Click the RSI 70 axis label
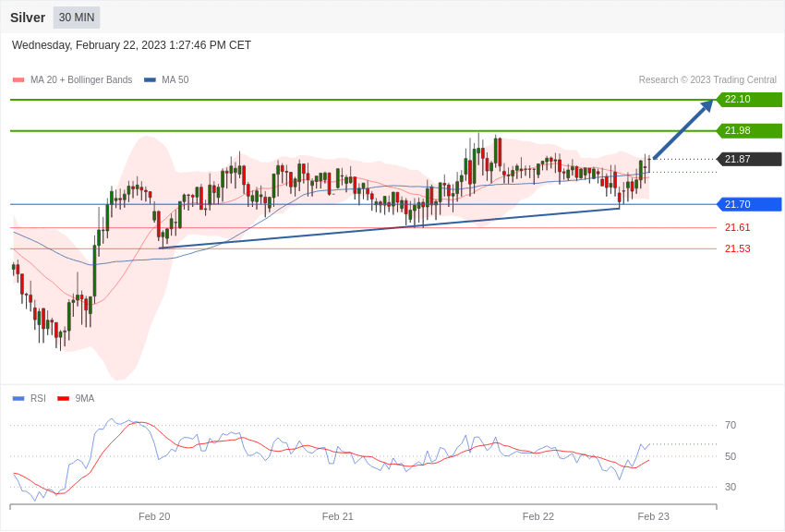Viewport: 785px width, 532px height. point(731,426)
